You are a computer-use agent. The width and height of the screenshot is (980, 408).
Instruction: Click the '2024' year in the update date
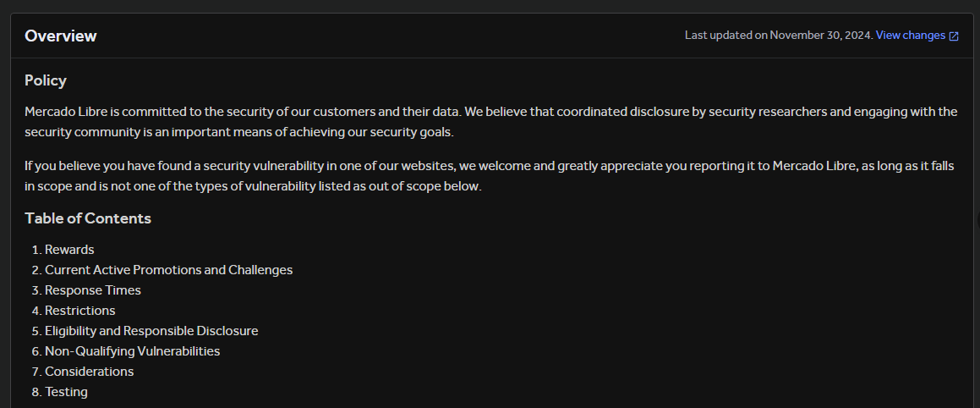[x=857, y=36]
